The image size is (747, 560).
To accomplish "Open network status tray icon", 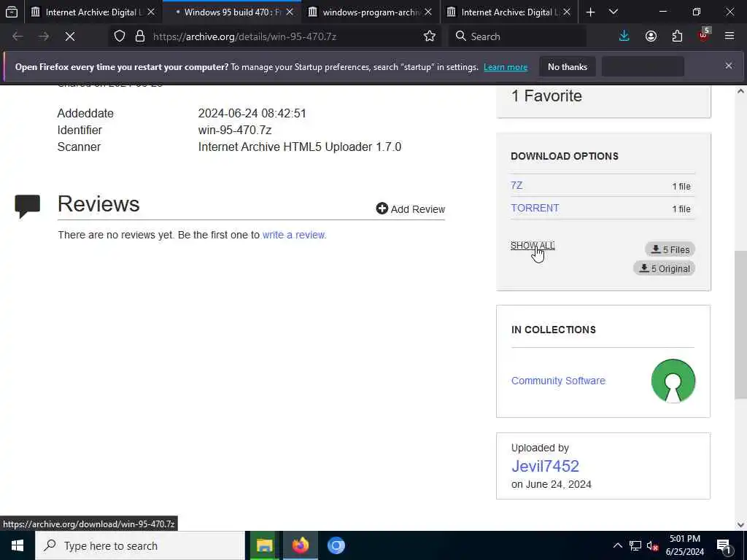I will pyautogui.click(x=635, y=545).
